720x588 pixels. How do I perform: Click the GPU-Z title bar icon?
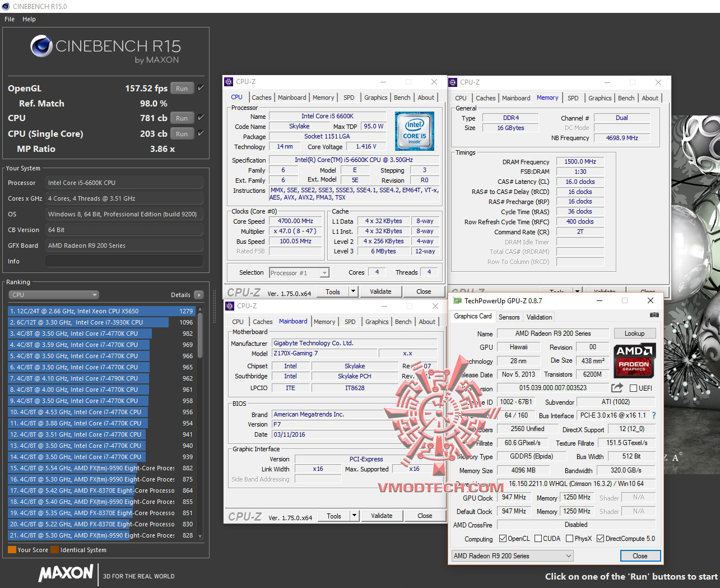coord(457,301)
